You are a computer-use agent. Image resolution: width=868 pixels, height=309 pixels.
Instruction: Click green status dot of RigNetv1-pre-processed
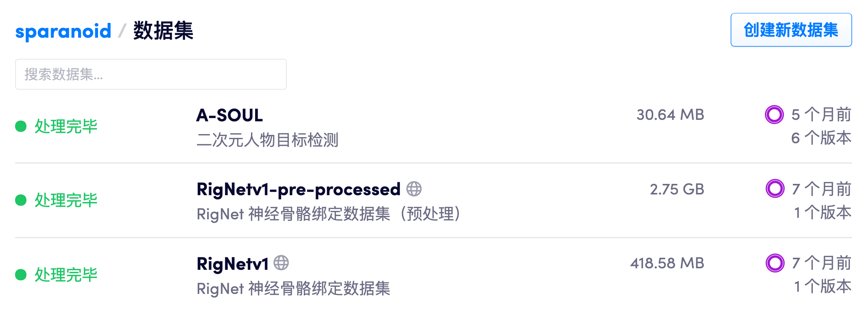pyautogui.click(x=21, y=200)
